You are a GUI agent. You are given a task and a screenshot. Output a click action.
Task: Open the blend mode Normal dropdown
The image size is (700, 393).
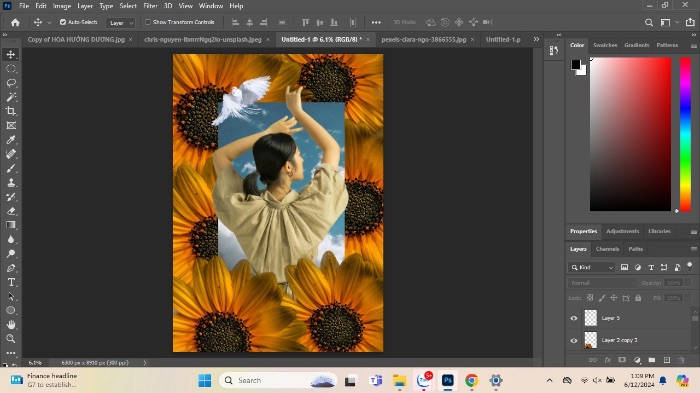point(603,283)
